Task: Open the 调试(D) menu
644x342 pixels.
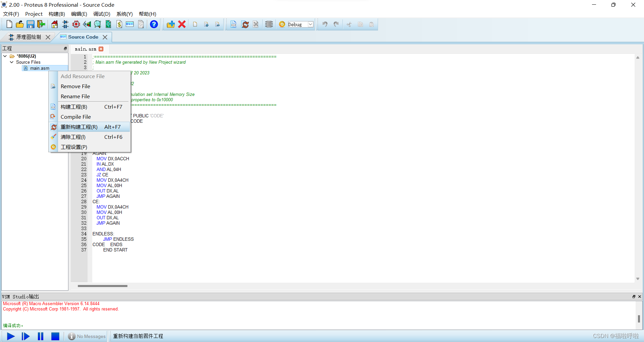Action: pyautogui.click(x=102, y=14)
